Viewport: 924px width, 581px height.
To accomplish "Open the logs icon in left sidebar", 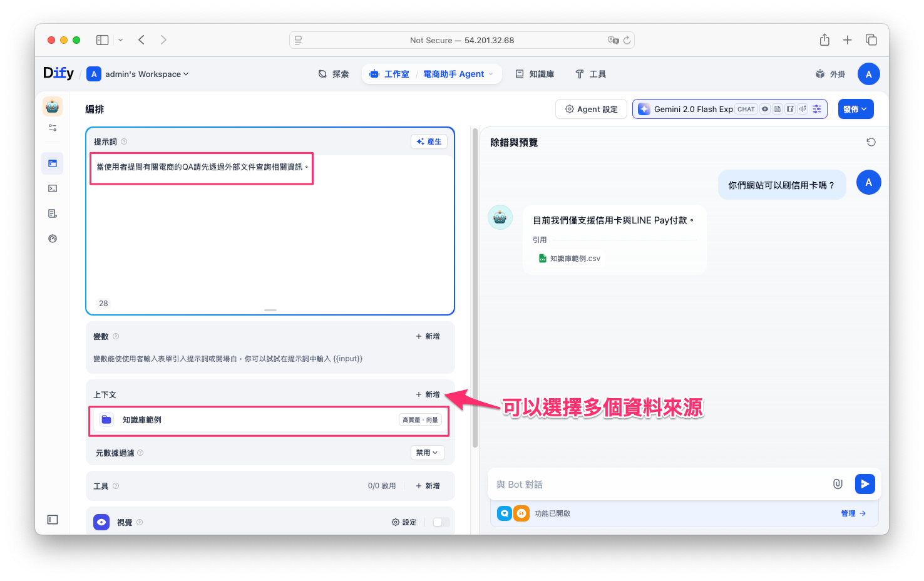I will pyautogui.click(x=53, y=213).
